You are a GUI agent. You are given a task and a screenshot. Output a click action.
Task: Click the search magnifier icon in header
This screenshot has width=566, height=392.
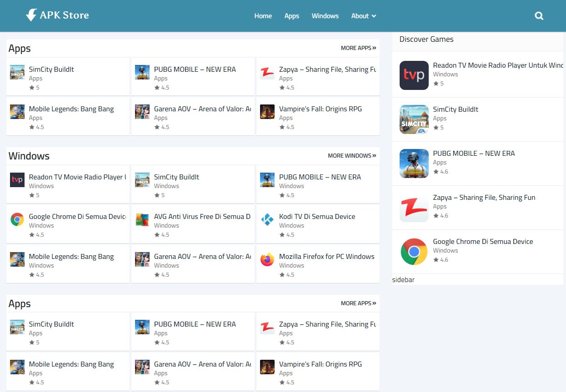point(539,16)
